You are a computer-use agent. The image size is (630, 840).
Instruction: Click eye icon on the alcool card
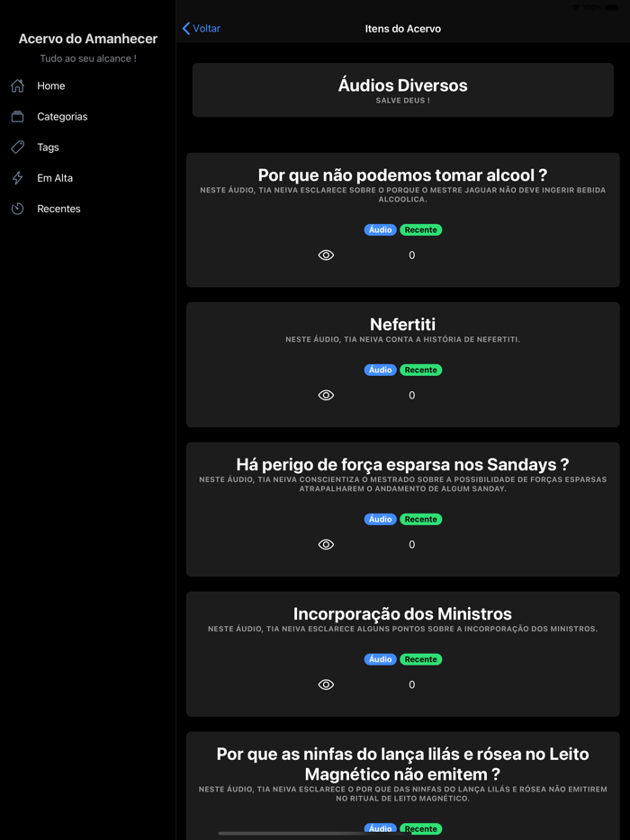pyautogui.click(x=326, y=255)
